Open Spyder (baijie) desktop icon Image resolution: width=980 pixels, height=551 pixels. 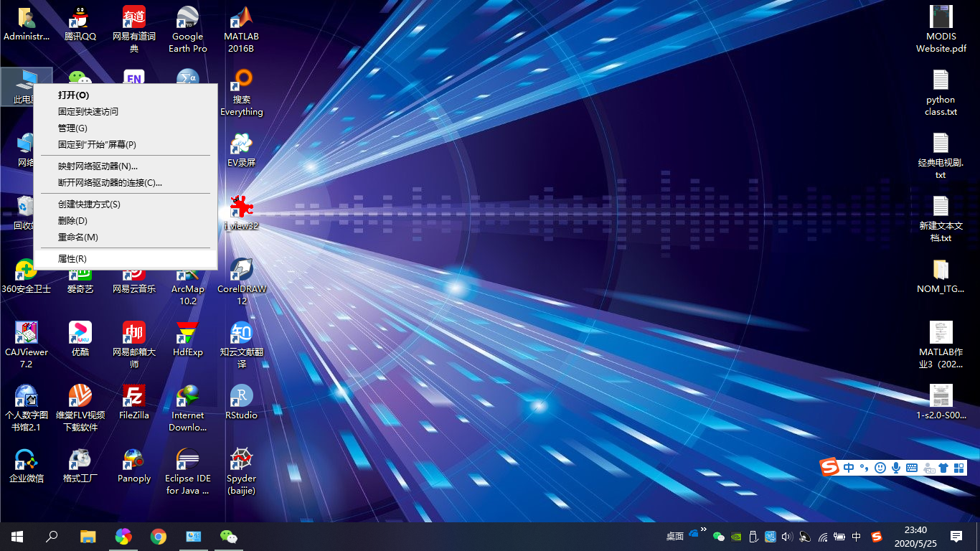coord(242,471)
